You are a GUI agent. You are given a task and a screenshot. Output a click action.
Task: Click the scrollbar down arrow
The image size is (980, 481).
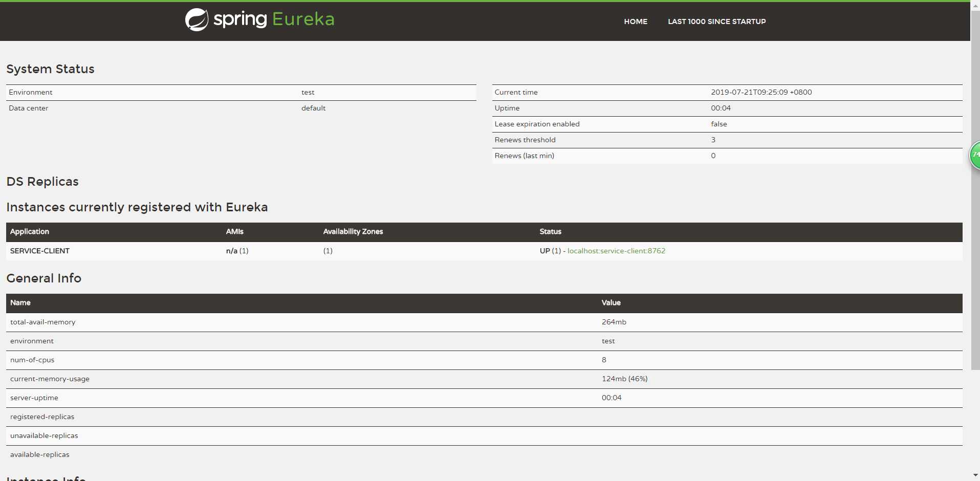click(975, 476)
